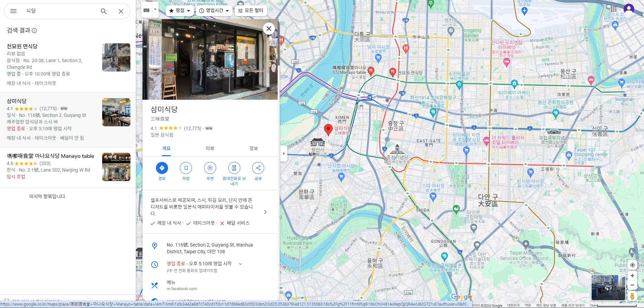Get directions with the 경로 icon
The height and width of the screenshot is (308, 644).
click(x=162, y=168)
